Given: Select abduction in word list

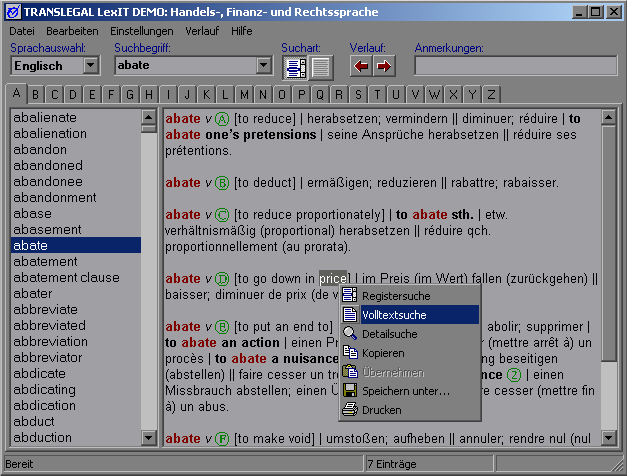Looking at the screenshot, I should tap(76, 438).
